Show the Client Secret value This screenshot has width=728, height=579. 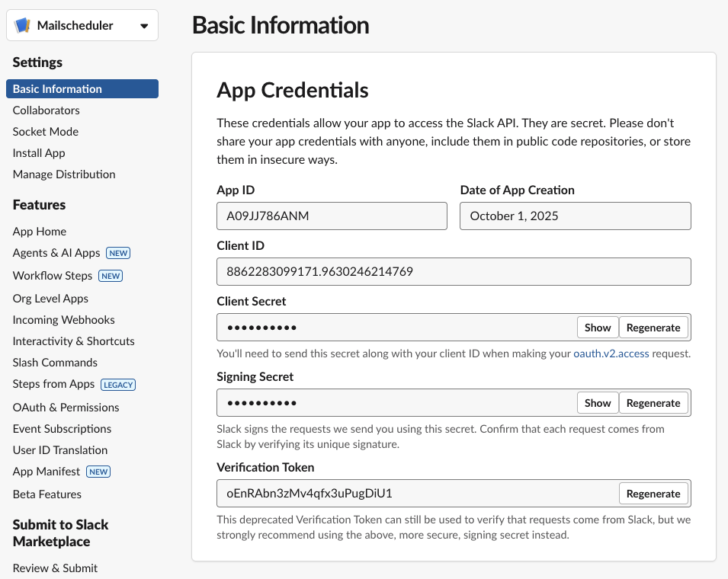point(598,328)
